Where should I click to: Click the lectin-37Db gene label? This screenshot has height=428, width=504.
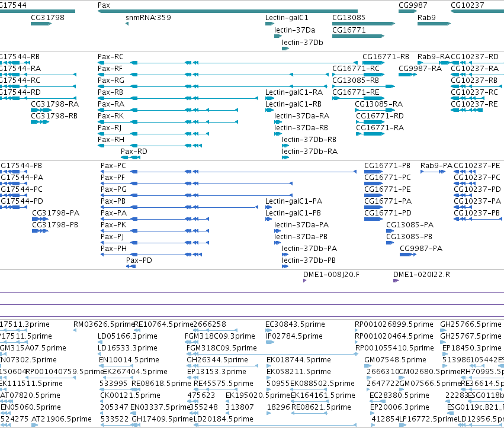point(303,43)
